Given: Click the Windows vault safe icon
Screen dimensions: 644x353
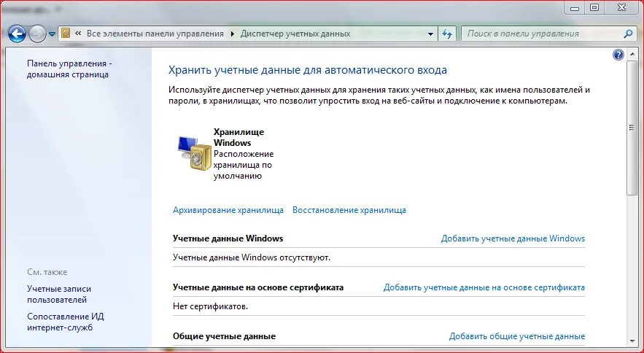Looking at the screenshot, I should pyautogui.click(x=195, y=153).
